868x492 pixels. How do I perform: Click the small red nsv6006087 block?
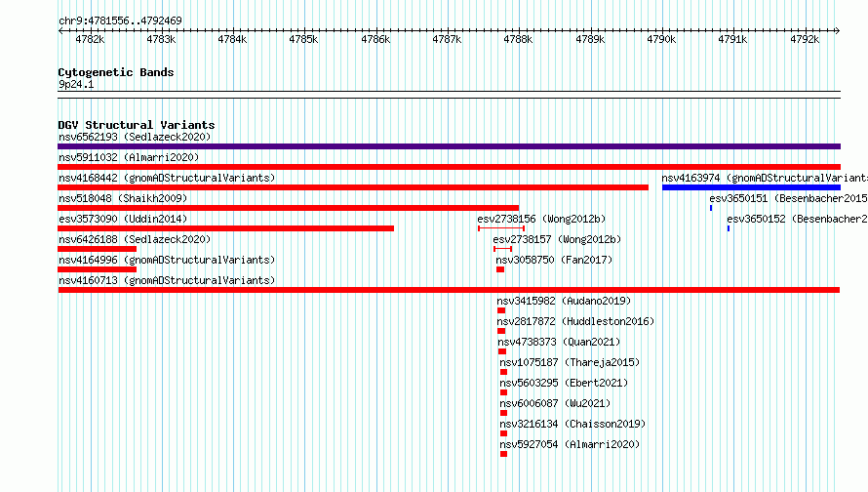504,413
